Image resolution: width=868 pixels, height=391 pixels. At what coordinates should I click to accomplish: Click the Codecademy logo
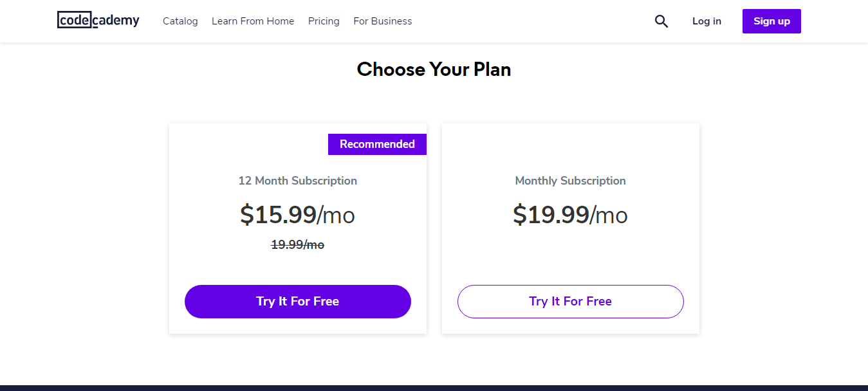(x=98, y=20)
